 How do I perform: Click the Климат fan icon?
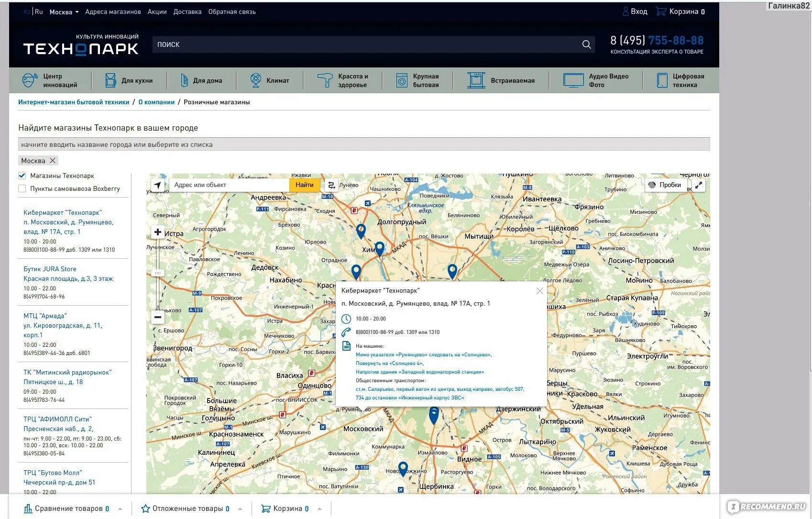256,80
